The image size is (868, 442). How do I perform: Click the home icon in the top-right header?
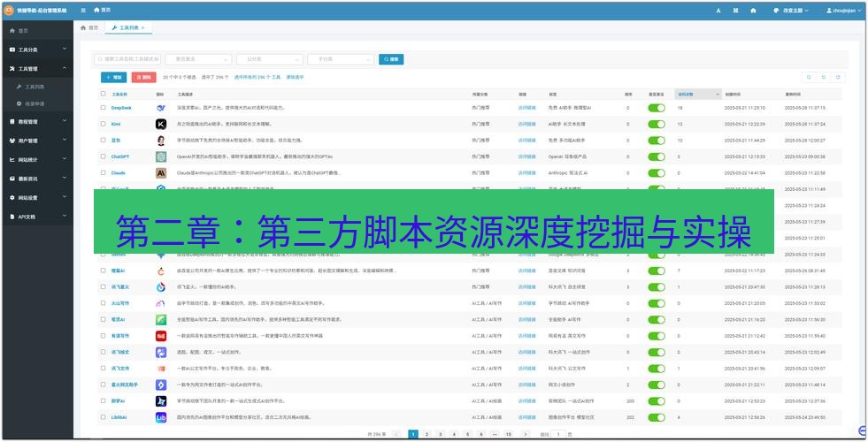(x=753, y=11)
